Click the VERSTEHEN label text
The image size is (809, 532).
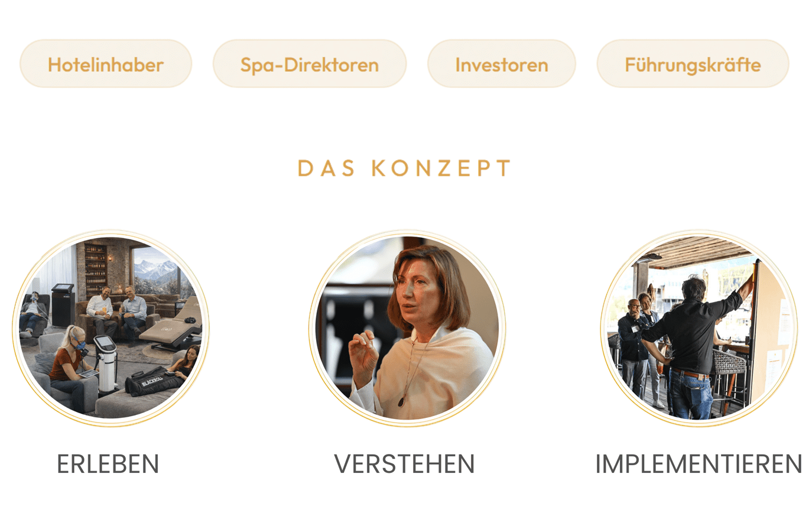click(405, 464)
